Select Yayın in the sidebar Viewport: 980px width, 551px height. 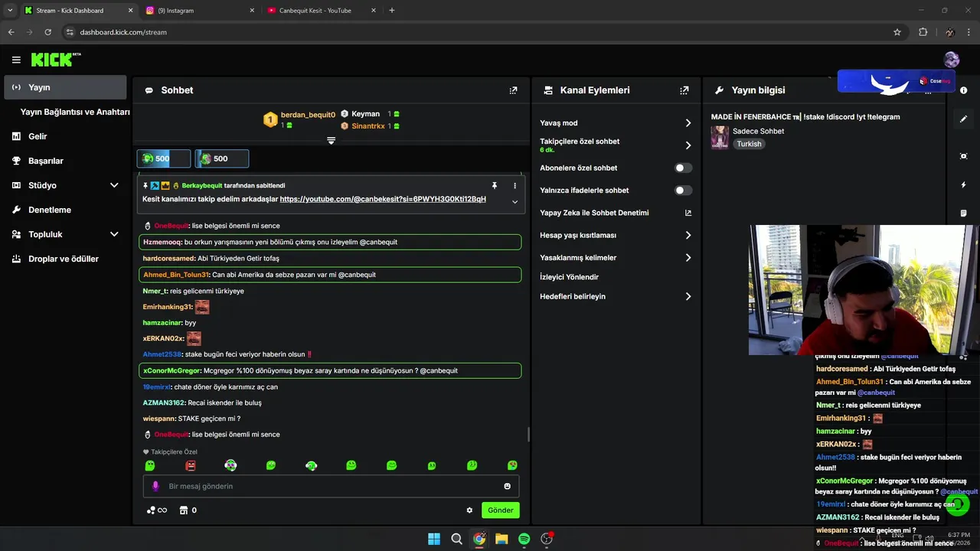65,87
